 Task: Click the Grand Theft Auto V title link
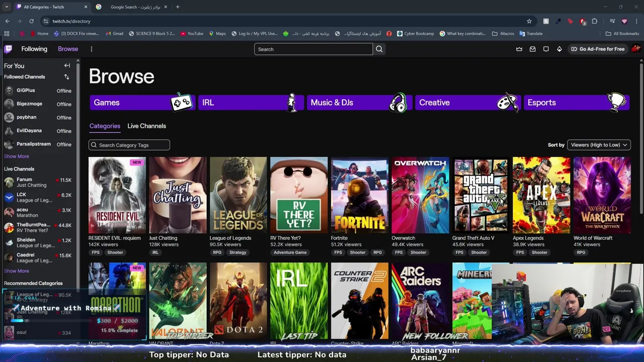473,238
